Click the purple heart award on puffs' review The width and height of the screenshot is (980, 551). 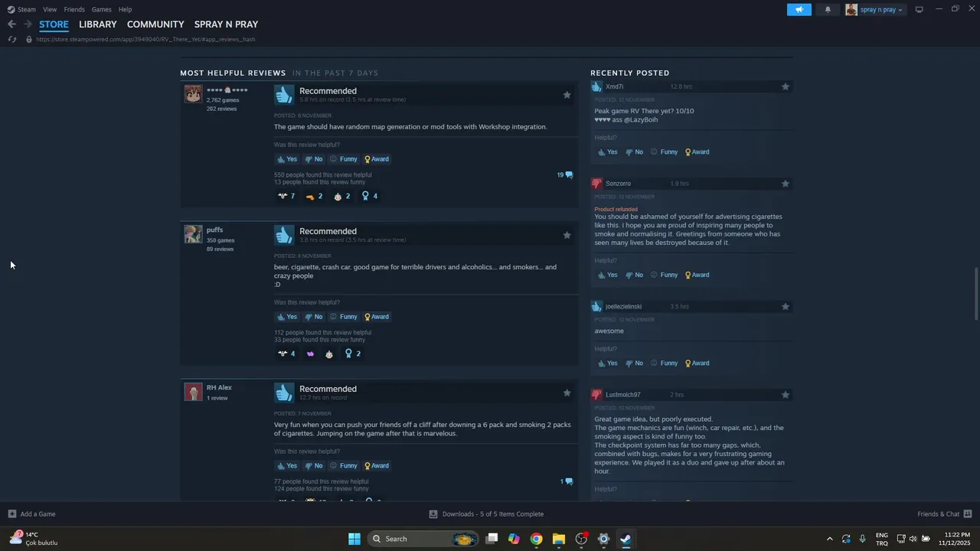pos(310,354)
